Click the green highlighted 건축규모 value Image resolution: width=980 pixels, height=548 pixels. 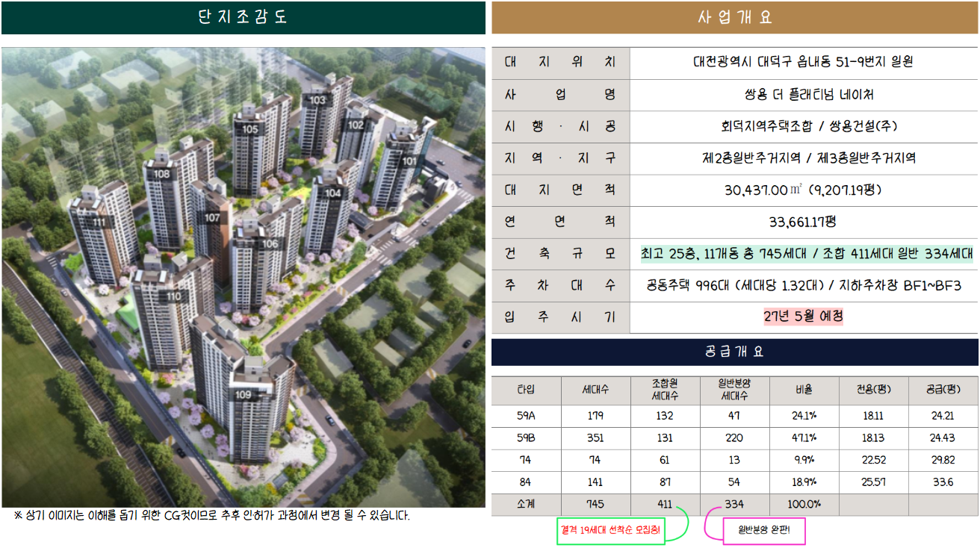[806, 253]
